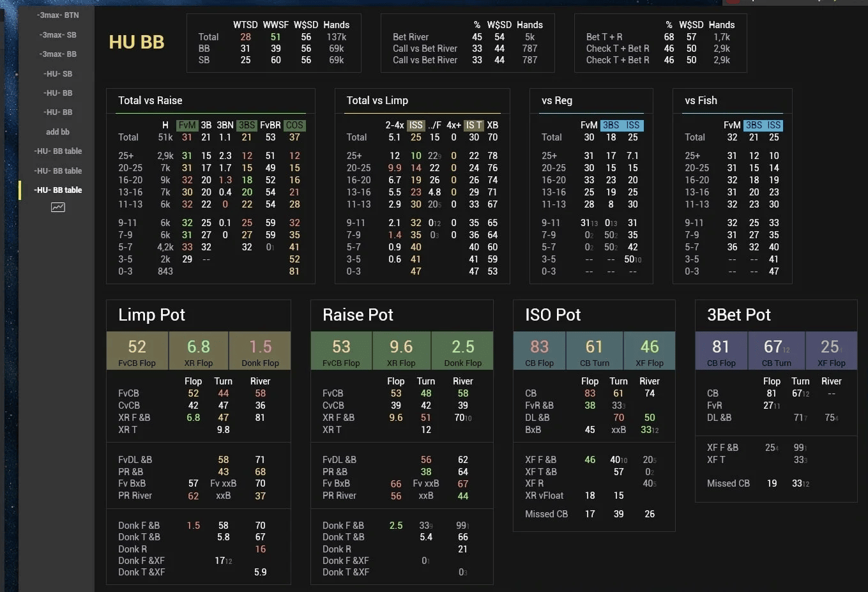Click the graph icon in the sidebar
The image size is (868, 592).
click(57, 208)
